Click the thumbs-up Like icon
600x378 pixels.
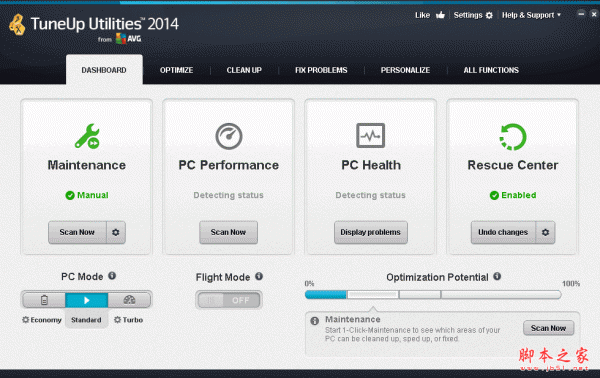(440, 15)
